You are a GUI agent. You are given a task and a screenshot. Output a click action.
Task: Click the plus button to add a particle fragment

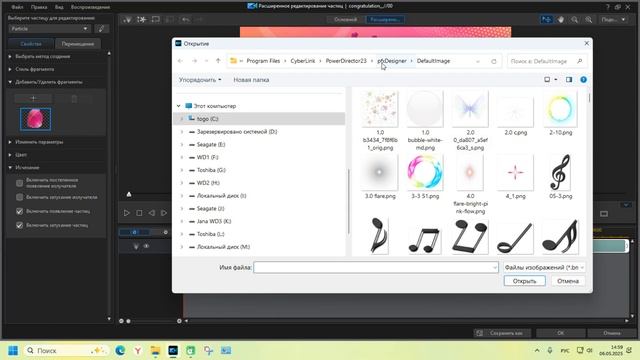pyautogui.click(x=33, y=98)
